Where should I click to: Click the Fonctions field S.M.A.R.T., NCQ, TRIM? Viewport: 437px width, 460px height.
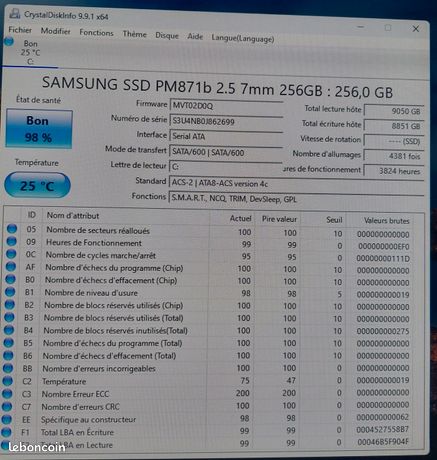coord(296,199)
